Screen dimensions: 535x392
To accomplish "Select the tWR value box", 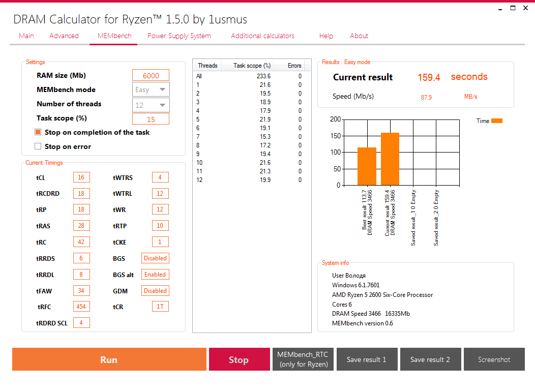I will [160, 209].
